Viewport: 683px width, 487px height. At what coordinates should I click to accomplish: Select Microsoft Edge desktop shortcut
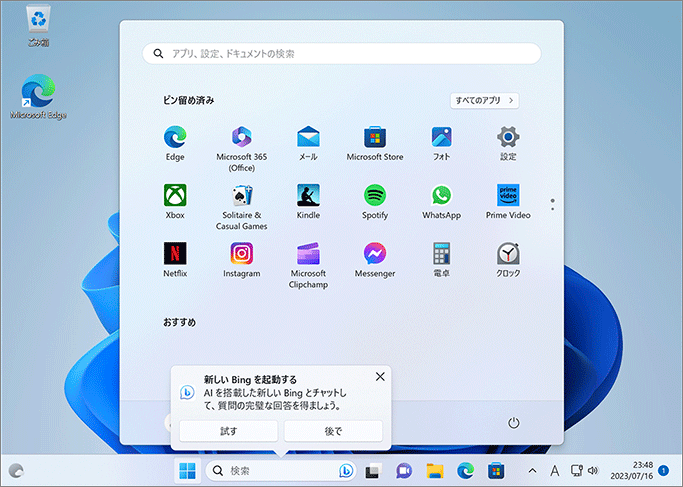point(38,97)
